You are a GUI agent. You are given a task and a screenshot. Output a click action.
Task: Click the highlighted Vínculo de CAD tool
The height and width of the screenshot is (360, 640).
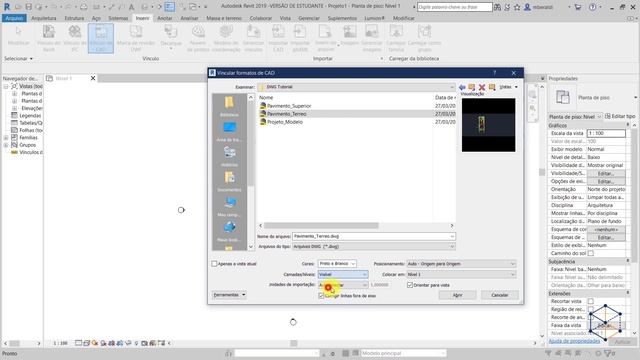(x=100, y=38)
